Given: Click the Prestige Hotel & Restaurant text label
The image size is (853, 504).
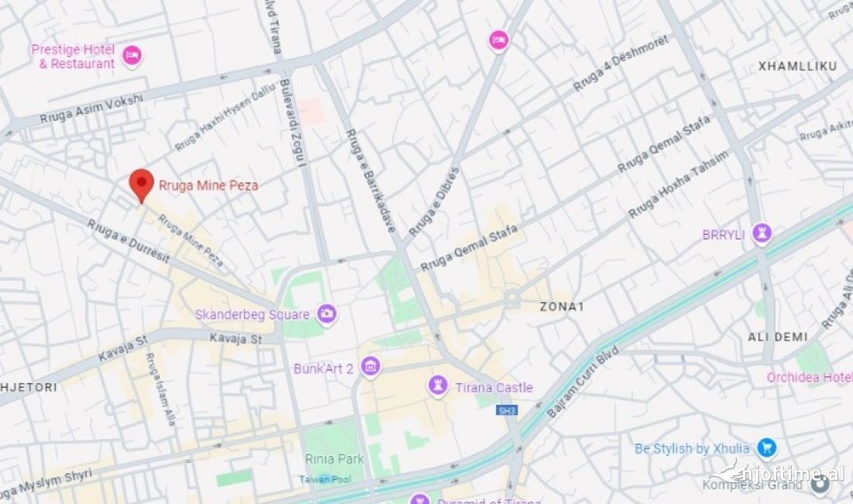Looking at the screenshot, I should [73, 57].
